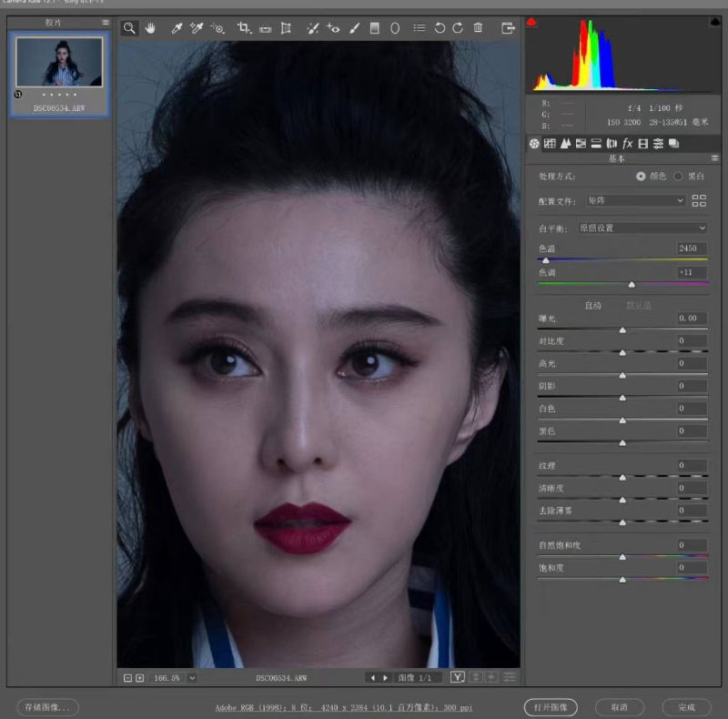
Task: Click the 曝光 exposure slider handle
Action: click(x=622, y=330)
